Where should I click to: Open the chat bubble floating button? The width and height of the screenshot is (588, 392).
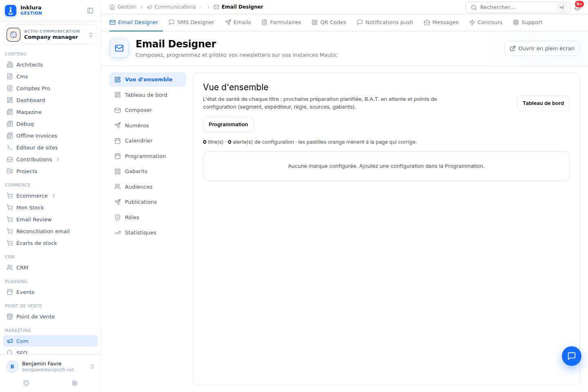pos(571,356)
